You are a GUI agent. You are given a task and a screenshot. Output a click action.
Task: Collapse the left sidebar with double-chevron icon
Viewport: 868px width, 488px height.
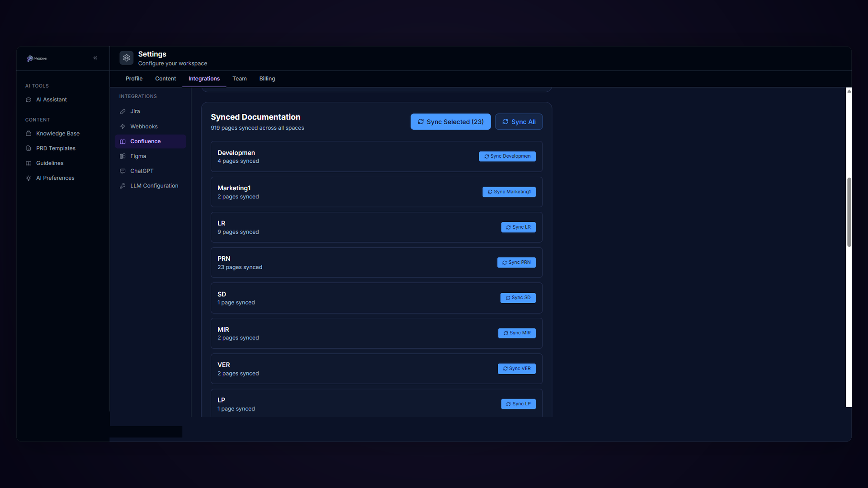coord(95,58)
